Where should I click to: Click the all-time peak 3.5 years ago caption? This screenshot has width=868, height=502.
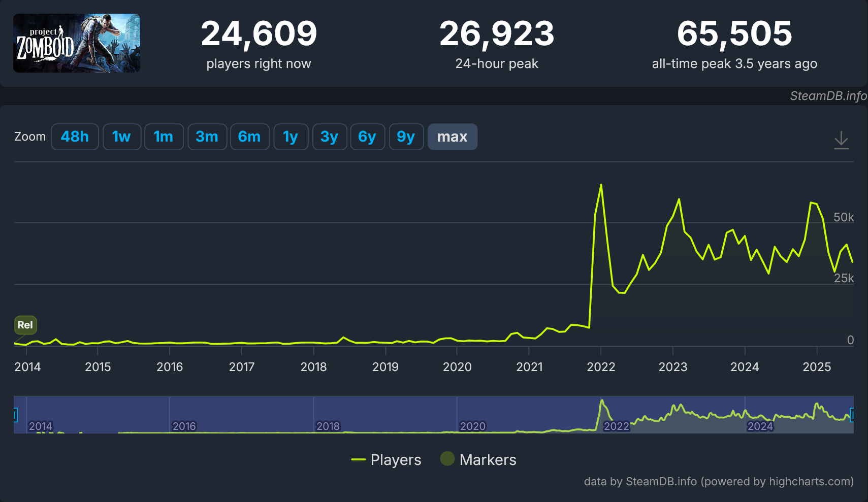[x=734, y=63]
